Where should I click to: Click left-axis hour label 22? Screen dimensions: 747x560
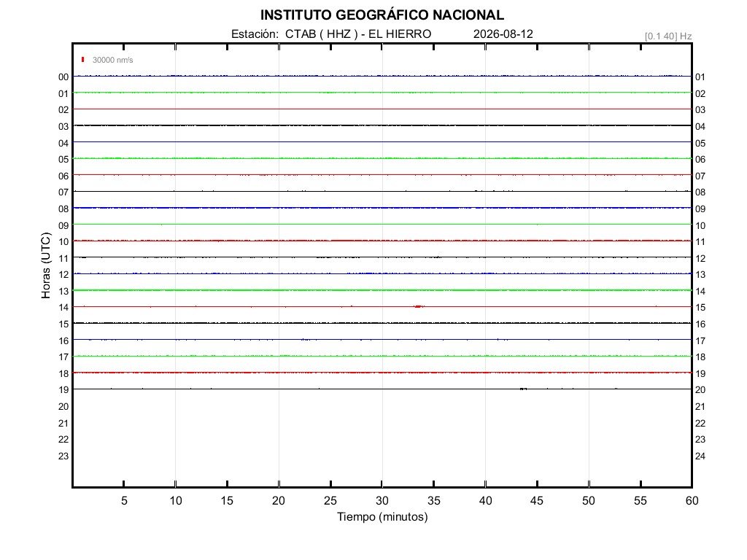tap(63, 440)
